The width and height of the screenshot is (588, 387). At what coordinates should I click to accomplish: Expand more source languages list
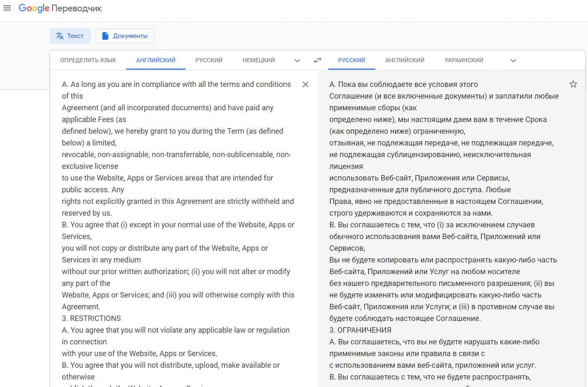pos(297,61)
